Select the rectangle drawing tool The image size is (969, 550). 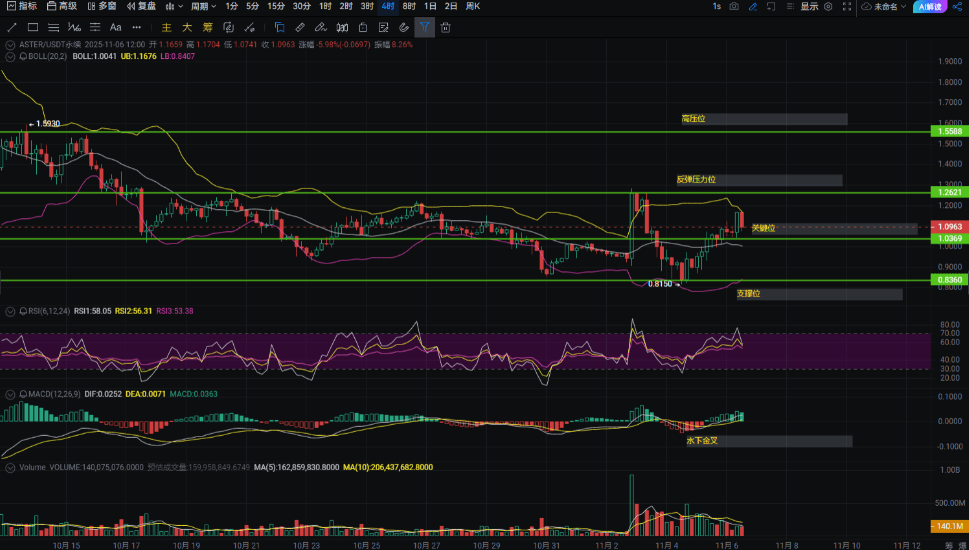pyautogui.click(x=33, y=27)
